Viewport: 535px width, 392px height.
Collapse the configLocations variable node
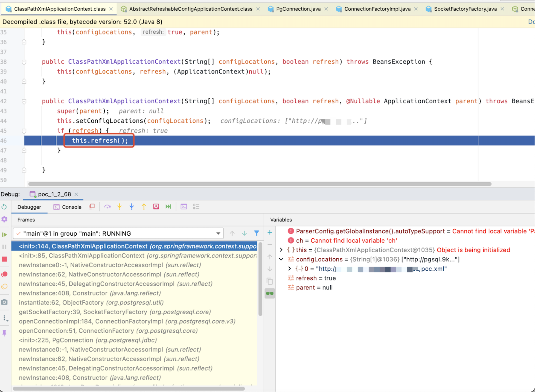[x=281, y=259]
